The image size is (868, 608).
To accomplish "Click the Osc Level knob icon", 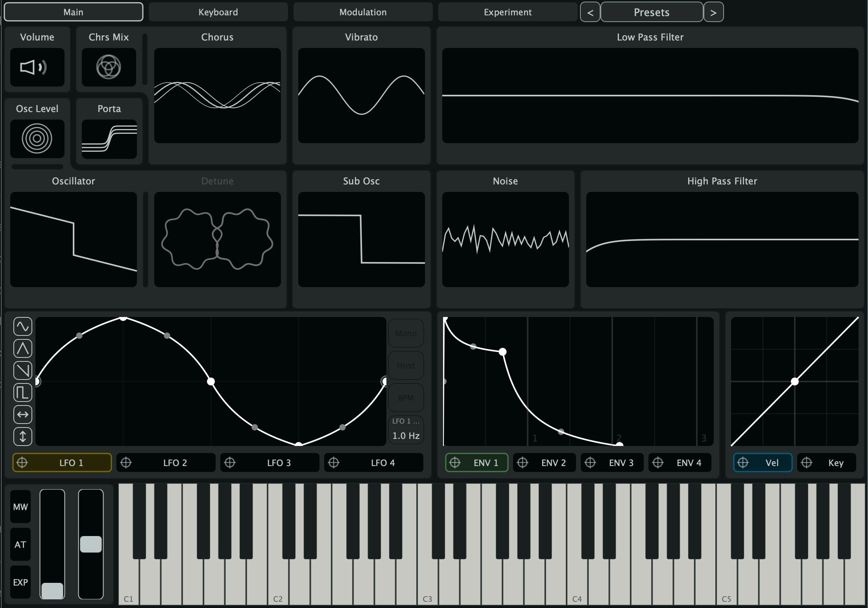I will pyautogui.click(x=37, y=138).
